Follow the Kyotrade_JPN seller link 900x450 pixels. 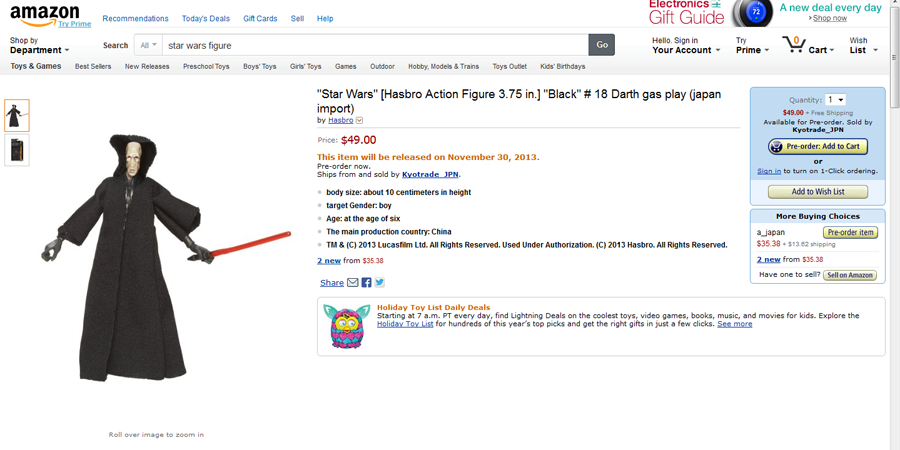click(430, 175)
